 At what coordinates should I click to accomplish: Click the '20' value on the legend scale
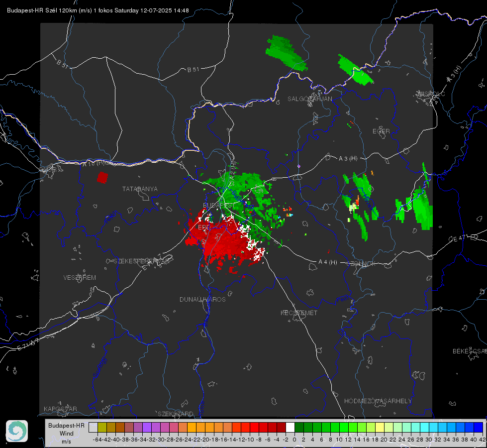(x=384, y=440)
